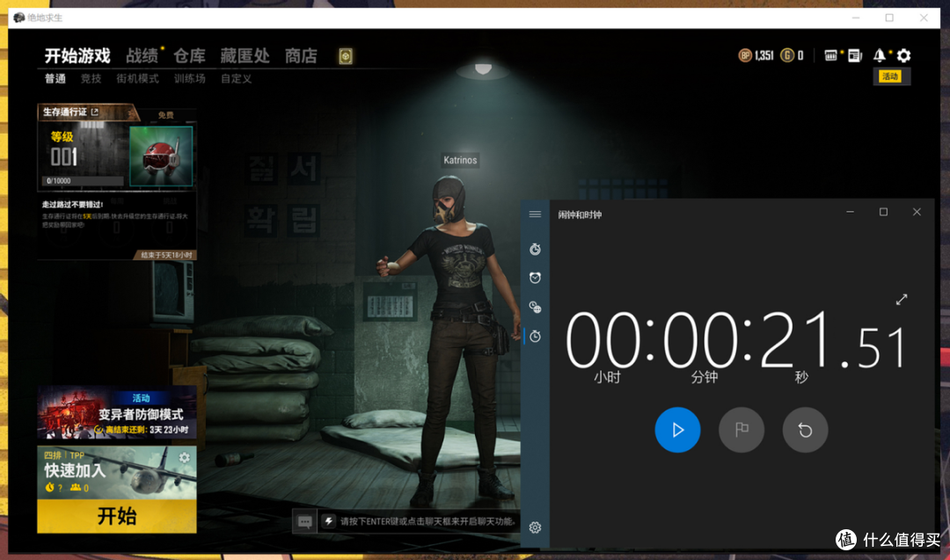Maximize the 闹钟和时钟 window
This screenshot has width=950, height=560.
883,212
